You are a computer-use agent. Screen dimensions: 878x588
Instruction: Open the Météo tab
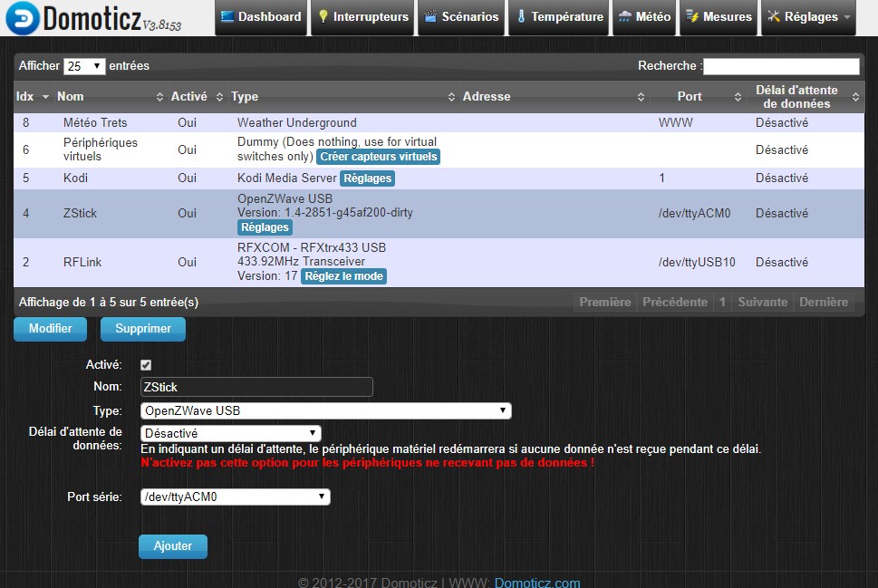(644, 17)
